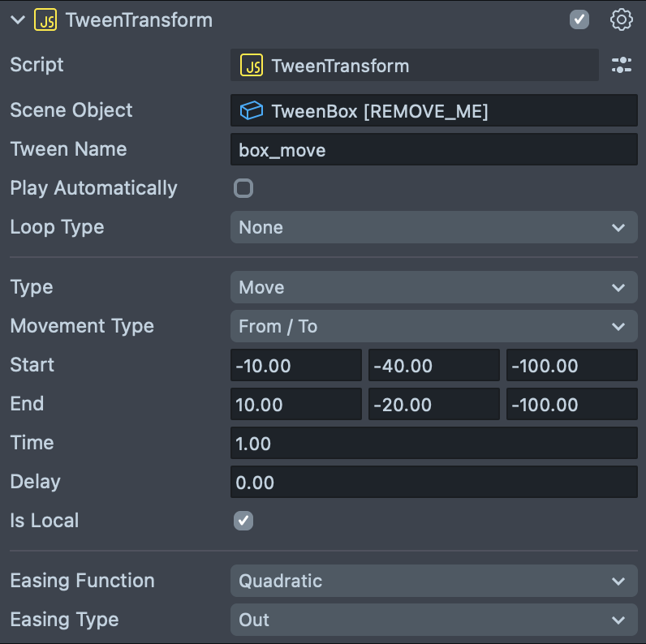
Task: Open the Movement Type dropdown
Action: (x=433, y=327)
